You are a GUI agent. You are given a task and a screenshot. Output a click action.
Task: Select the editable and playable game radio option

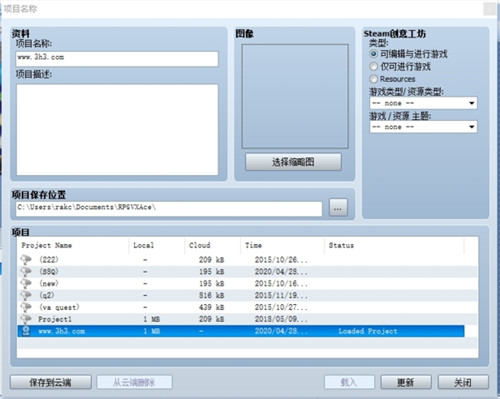click(373, 54)
